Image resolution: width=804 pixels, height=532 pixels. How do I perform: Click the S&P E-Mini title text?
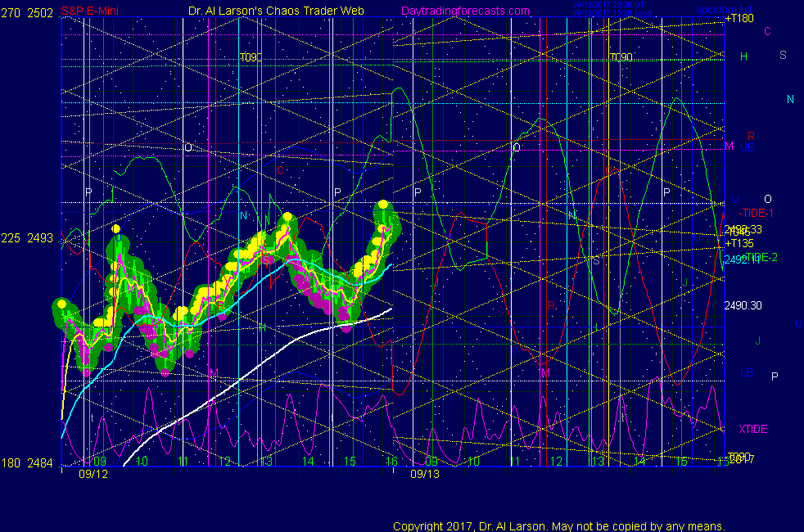click(90, 11)
